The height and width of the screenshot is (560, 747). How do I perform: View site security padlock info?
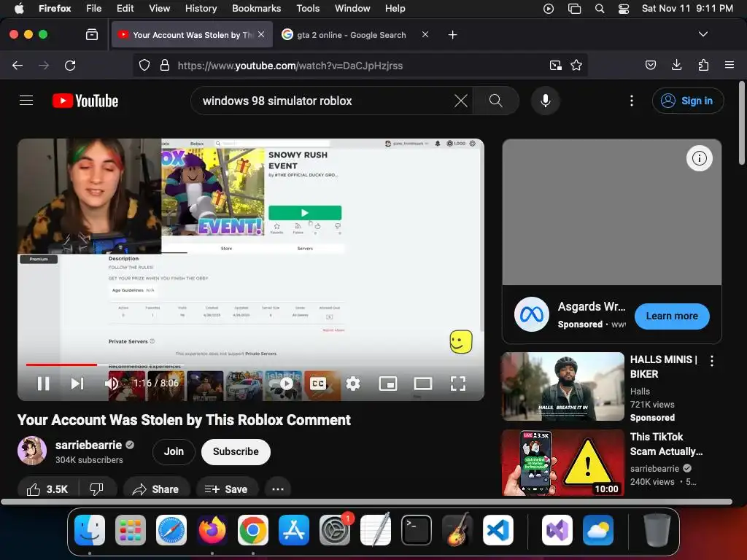tap(165, 65)
